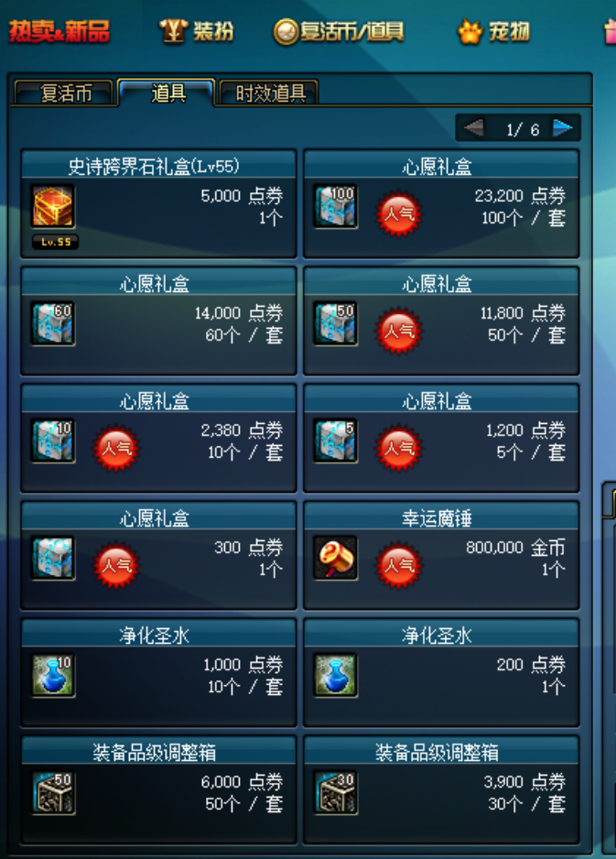The width and height of the screenshot is (616, 859).
Task: Open the 时效道具 tab
Action: [269, 93]
